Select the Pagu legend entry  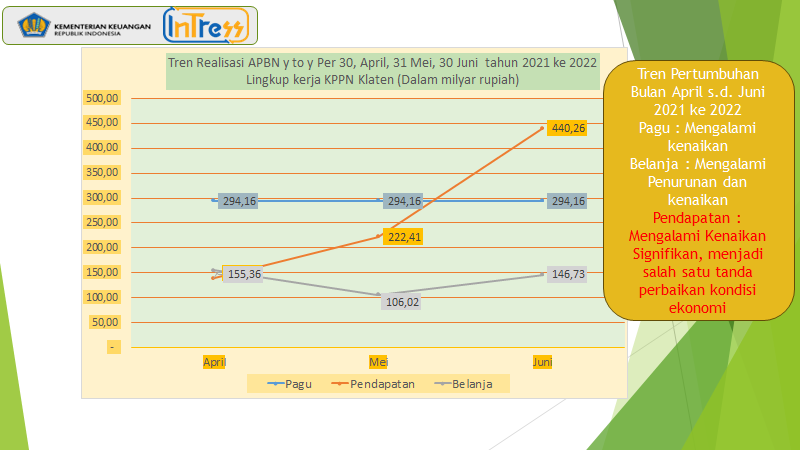pyautogui.click(x=290, y=383)
